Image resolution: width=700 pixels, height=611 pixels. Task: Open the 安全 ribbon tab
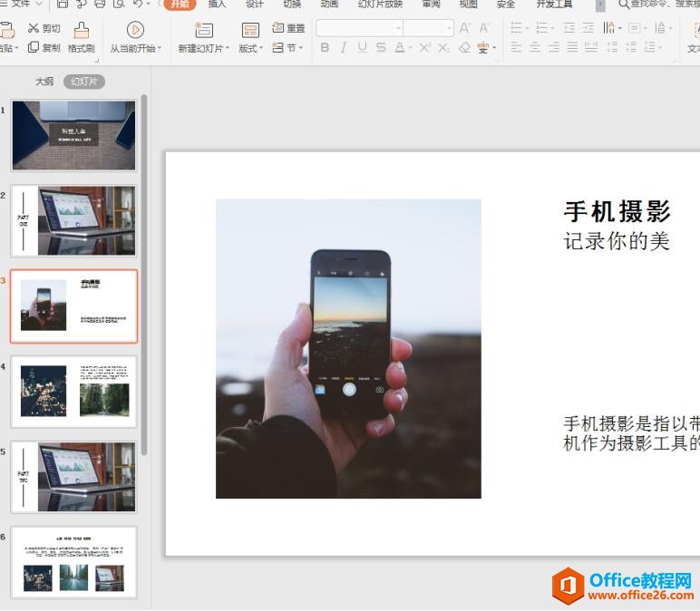click(x=506, y=5)
